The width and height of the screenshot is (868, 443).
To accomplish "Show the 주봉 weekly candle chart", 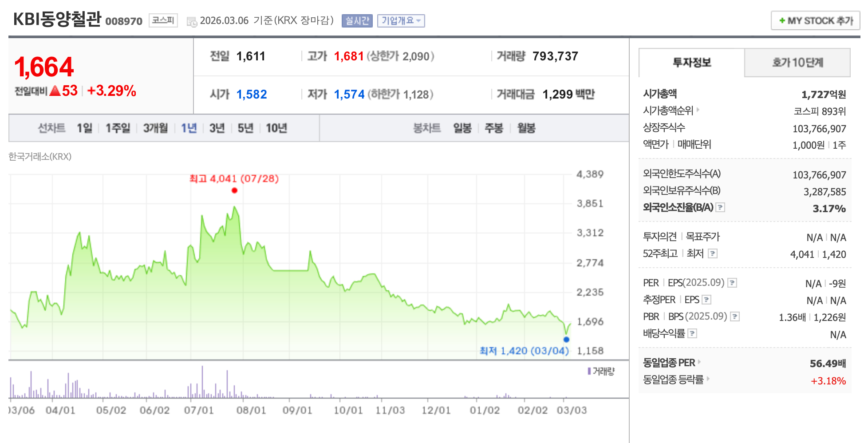I will point(494,128).
